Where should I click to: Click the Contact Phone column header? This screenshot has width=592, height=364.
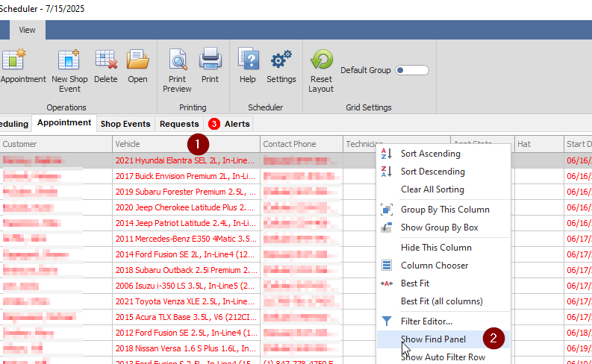302,144
